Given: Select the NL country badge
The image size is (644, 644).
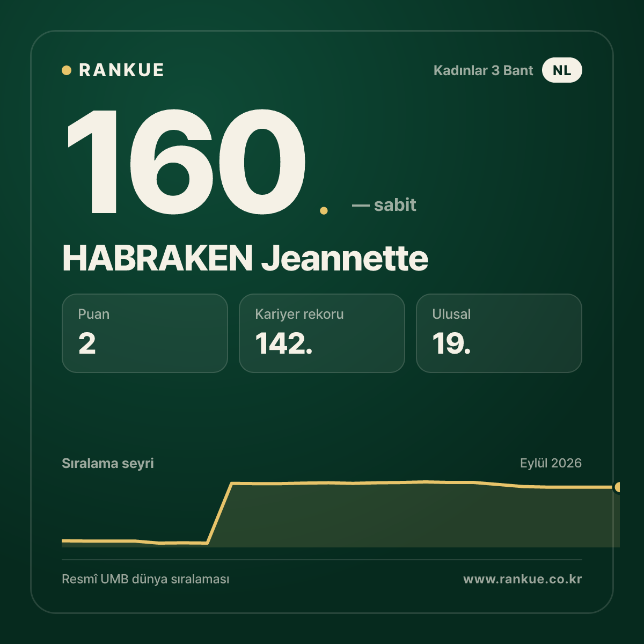Looking at the screenshot, I should pyautogui.click(x=562, y=70).
